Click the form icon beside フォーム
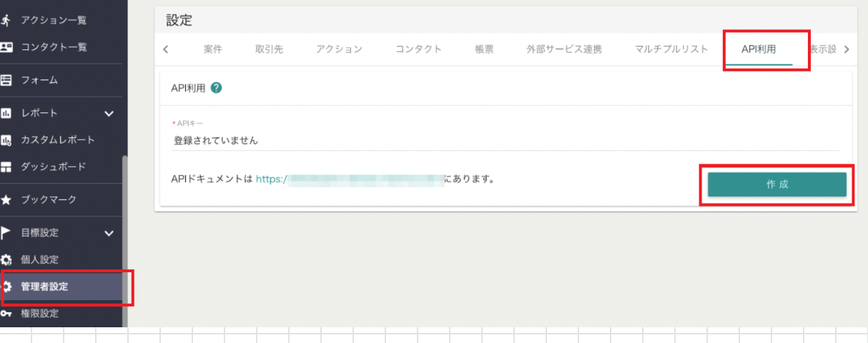Viewport: 868px width, 343px height. click(6, 80)
